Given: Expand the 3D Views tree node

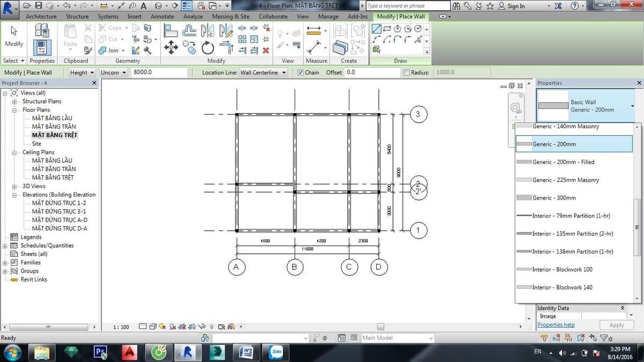Looking at the screenshot, I should 15,186.
